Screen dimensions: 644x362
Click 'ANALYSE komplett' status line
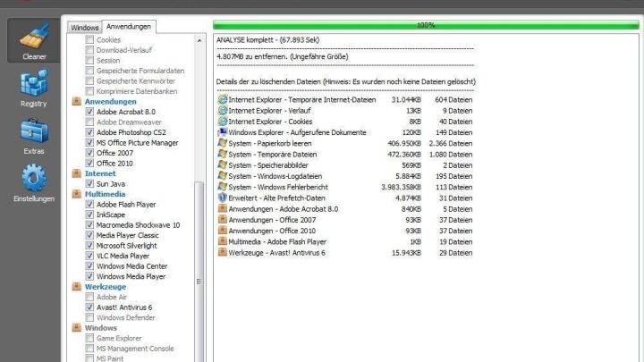tap(267, 40)
